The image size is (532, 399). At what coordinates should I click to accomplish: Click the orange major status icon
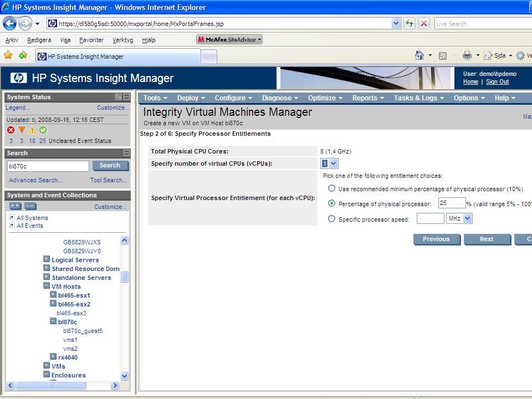pos(22,130)
